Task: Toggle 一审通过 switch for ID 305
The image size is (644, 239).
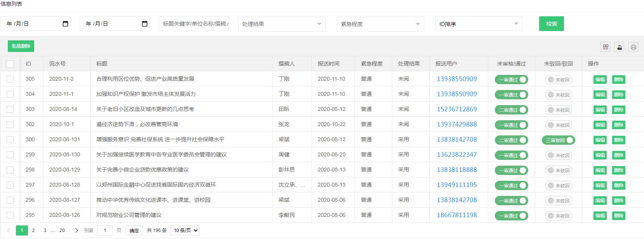Action: 511,80
